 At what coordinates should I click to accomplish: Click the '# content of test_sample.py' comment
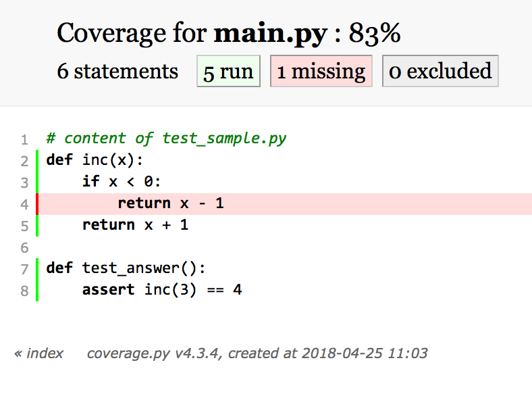[x=166, y=139]
